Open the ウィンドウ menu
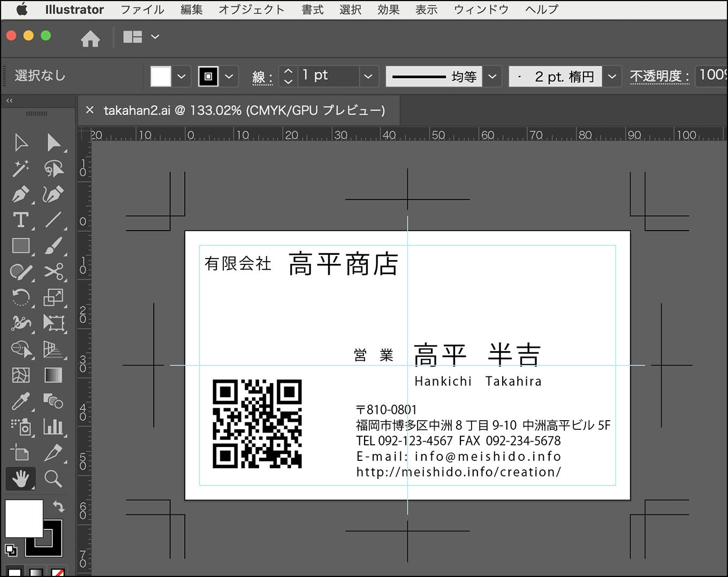 point(481,10)
